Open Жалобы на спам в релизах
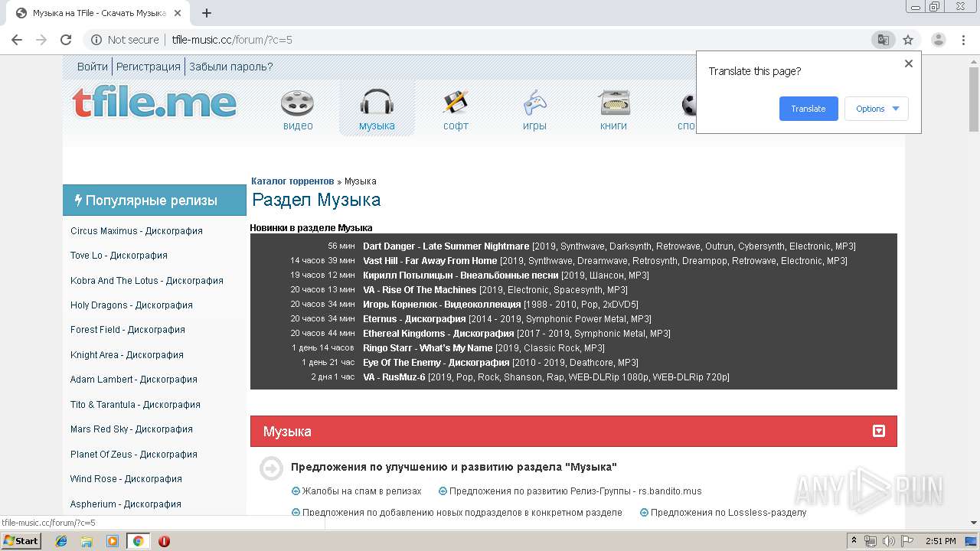This screenshot has width=980, height=551. (362, 491)
